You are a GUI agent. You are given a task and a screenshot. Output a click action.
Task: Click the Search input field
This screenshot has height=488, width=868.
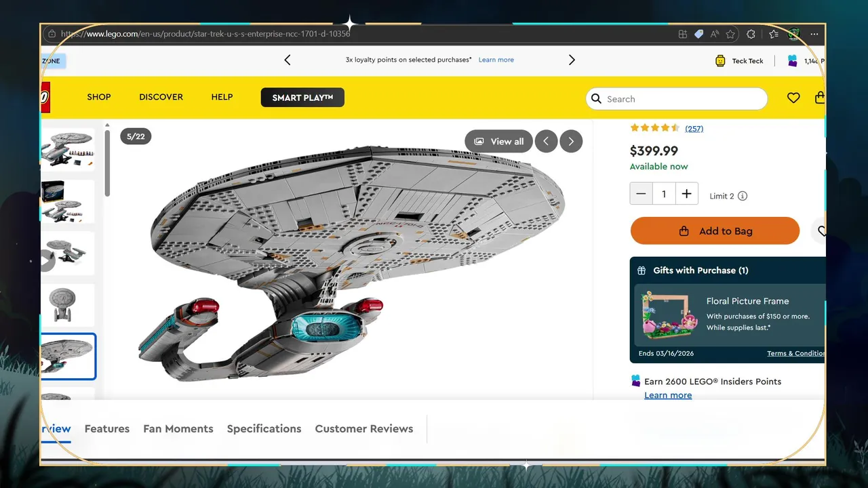(x=677, y=98)
